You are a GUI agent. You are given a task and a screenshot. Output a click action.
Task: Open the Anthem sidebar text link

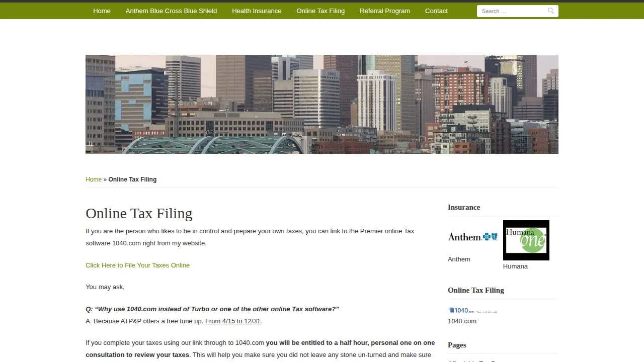[459, 259]
